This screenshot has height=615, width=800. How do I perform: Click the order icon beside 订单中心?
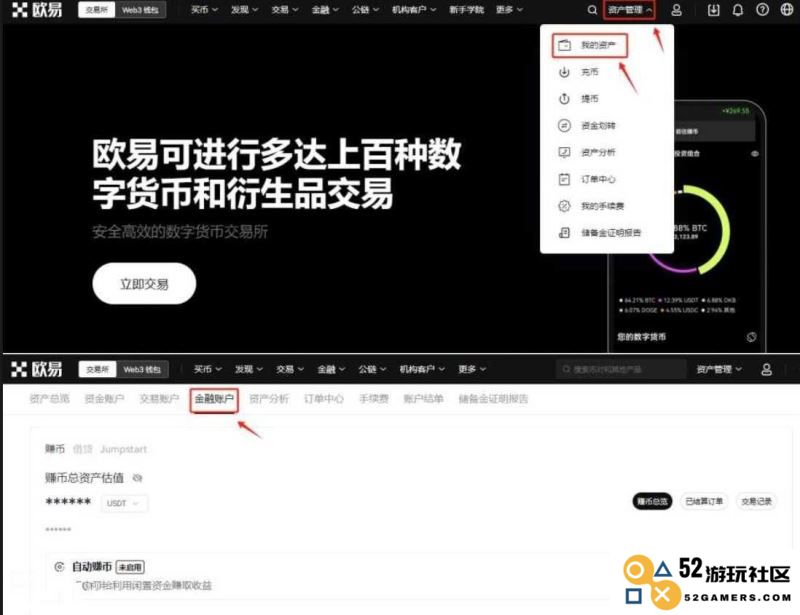564,179
